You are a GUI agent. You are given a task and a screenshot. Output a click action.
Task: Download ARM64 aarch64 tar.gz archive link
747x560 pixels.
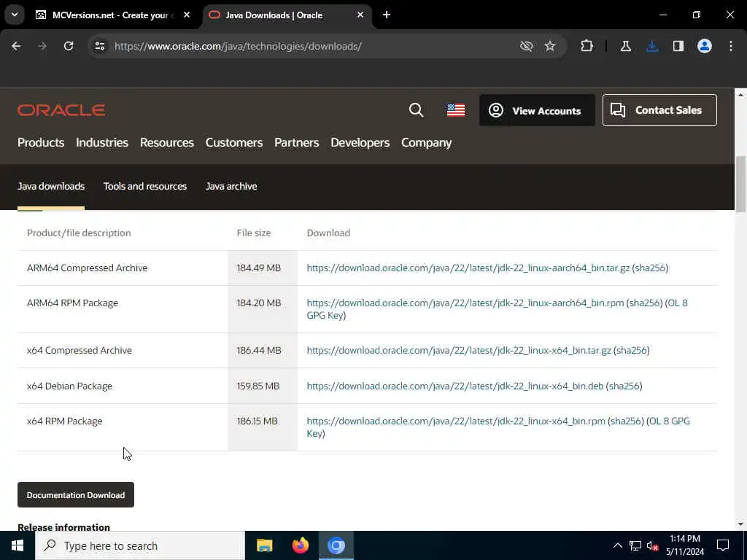[468, 268]
